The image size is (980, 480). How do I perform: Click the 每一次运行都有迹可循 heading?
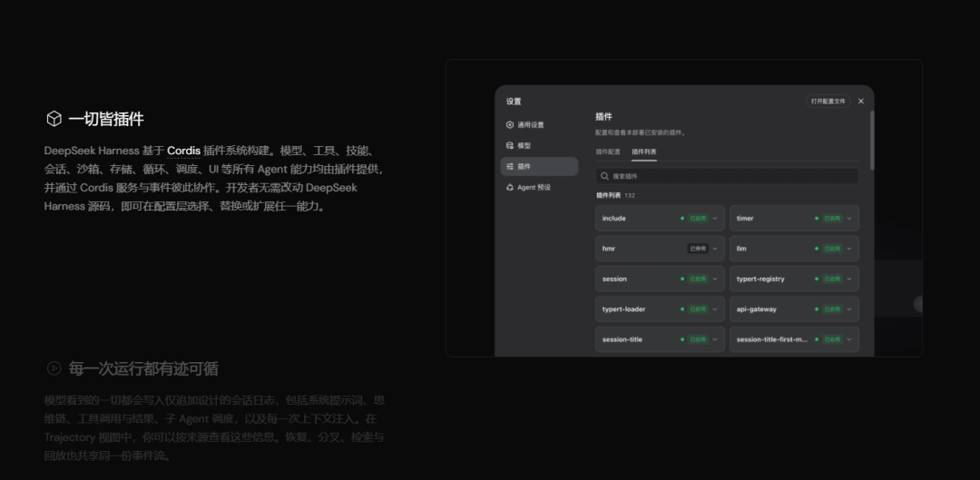143,368
